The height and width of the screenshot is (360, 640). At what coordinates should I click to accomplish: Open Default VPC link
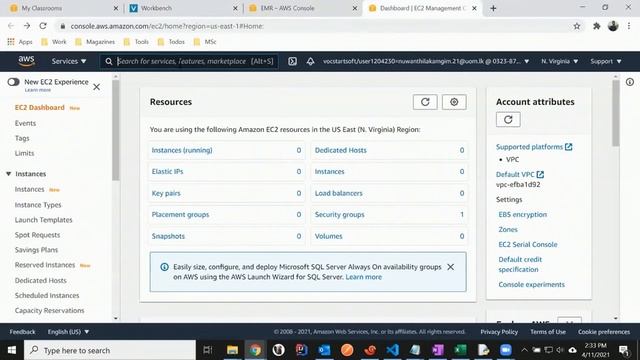coord(520,174)
